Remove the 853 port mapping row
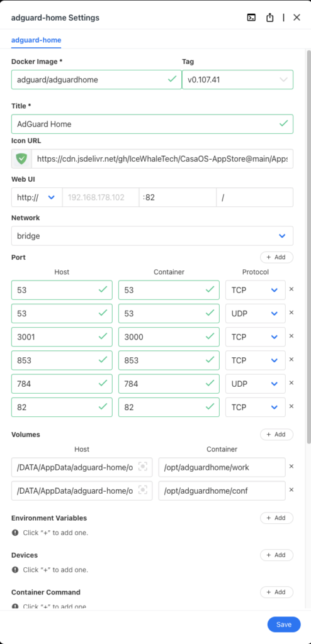 [291, 359]
